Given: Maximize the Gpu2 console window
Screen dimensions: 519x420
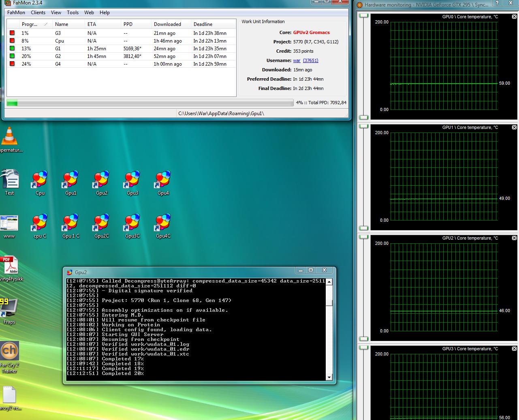Looking at the screenshot, I should pyautogui.click(x=311, y=270).
